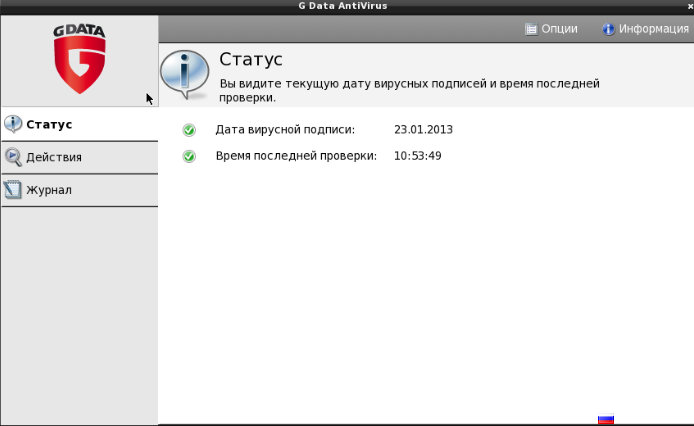This screenshot has height=426, width=694.
Task: Click the G DATA shield logo
Action: tap(80, 59)
